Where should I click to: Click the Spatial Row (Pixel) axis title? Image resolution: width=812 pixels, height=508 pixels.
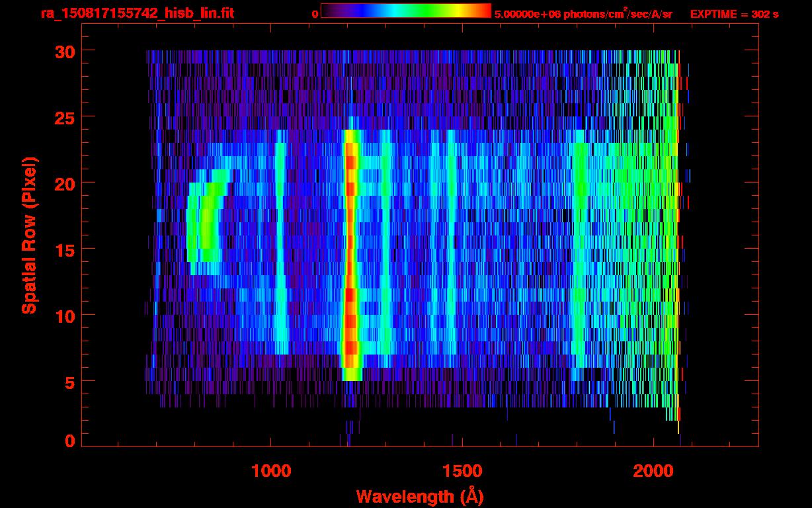click(29, 235)
